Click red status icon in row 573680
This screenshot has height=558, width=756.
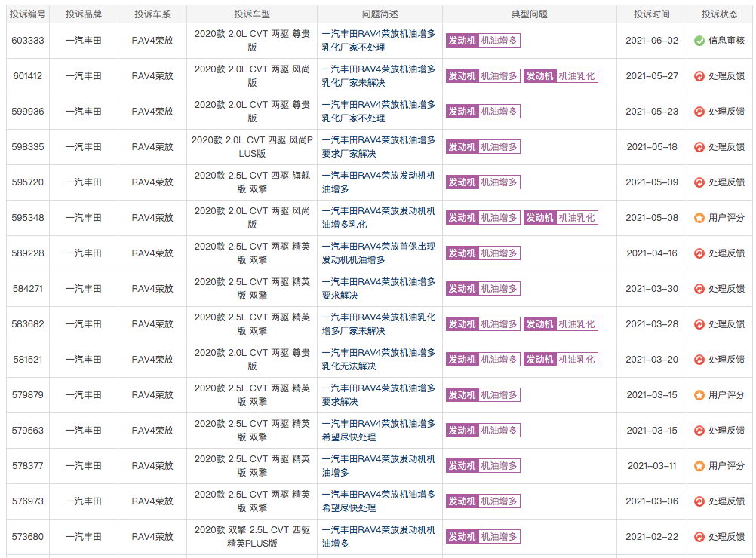coord(699,537)
